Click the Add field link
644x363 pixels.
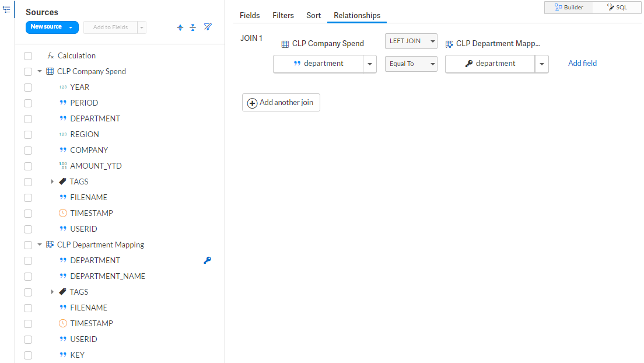582,63
